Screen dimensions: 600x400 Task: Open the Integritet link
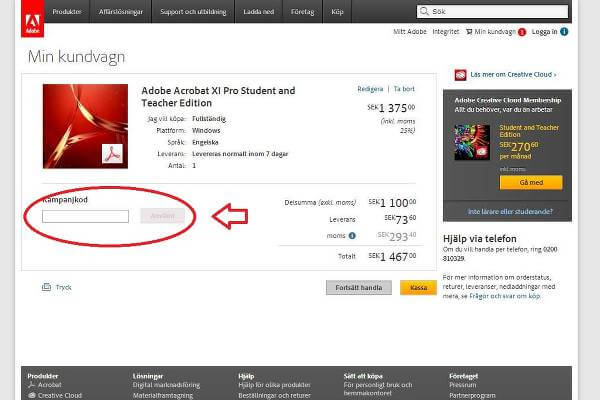point(446,32)
